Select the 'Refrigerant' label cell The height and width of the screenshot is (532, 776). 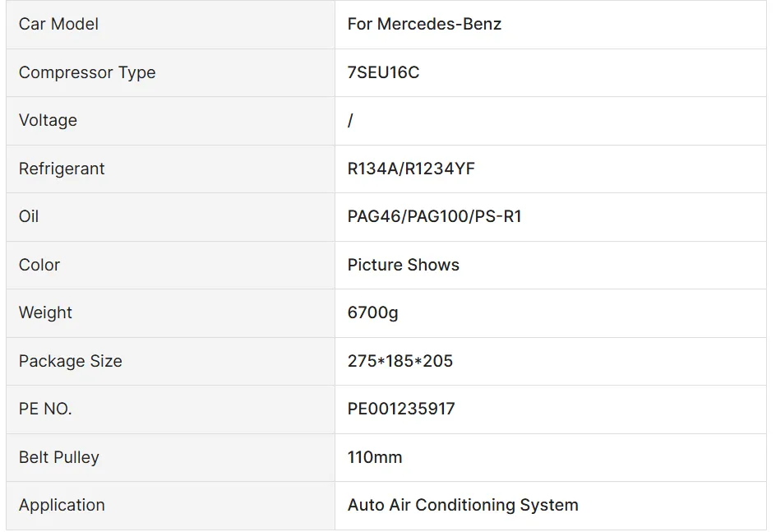click(62, 169)
